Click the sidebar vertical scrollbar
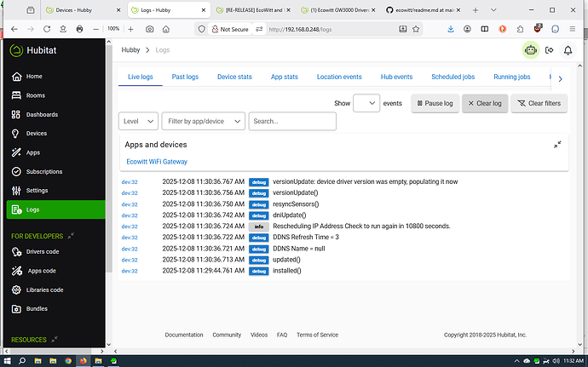The height and width of the screenshot is (367, 588). [109, 158]
